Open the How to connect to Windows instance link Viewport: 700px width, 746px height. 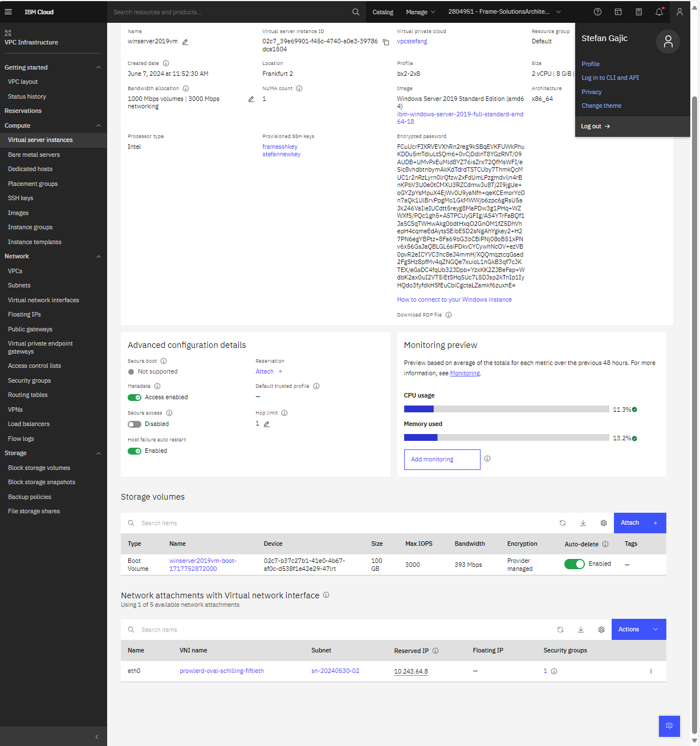point(454,299)
